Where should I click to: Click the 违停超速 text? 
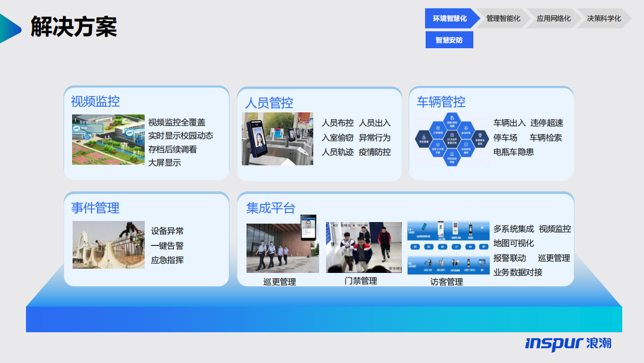tap(547, 123)
